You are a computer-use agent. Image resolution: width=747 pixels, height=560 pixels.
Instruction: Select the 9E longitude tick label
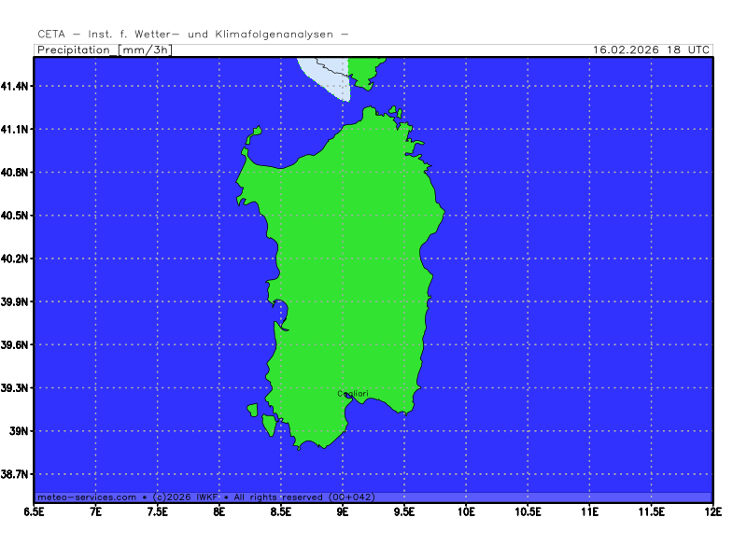click(343, 511)
